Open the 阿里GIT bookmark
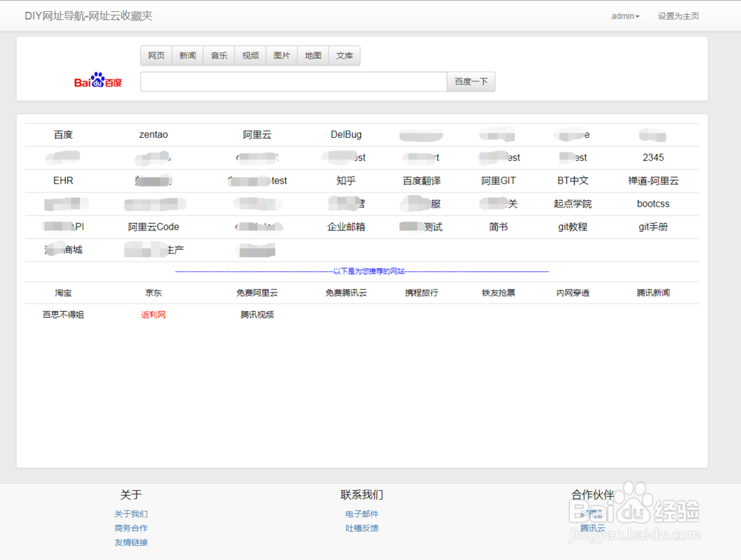741x560 pixels. [x=499, y=181]
